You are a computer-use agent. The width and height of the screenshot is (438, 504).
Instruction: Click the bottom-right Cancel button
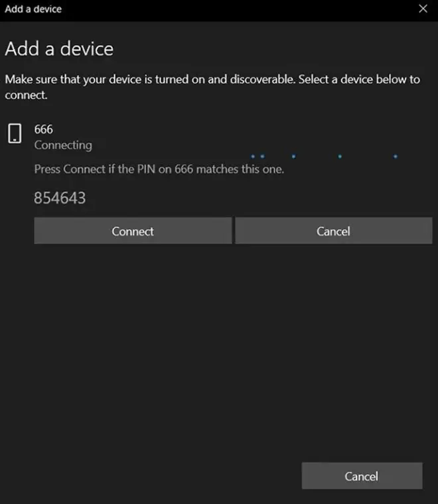(362, 476)
